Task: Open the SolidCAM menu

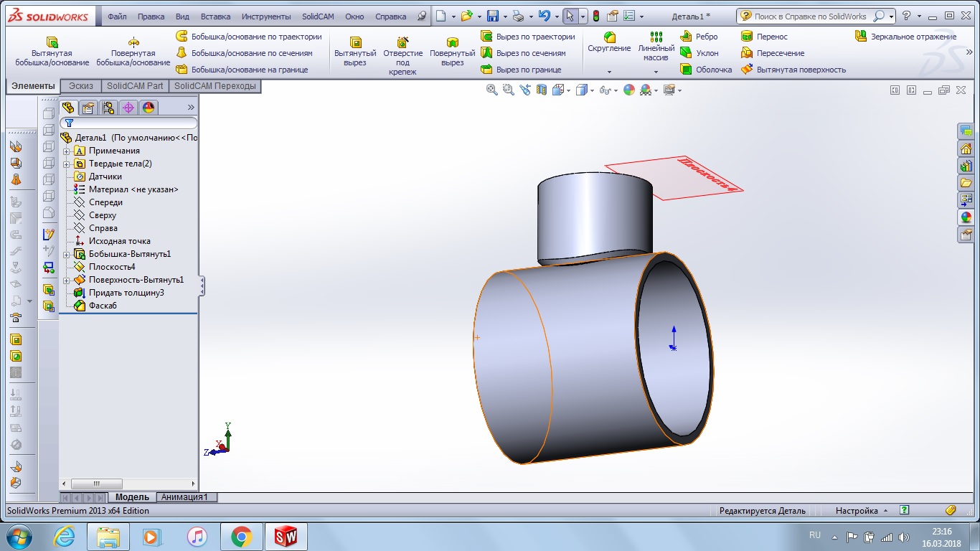Action: point(319,16)
